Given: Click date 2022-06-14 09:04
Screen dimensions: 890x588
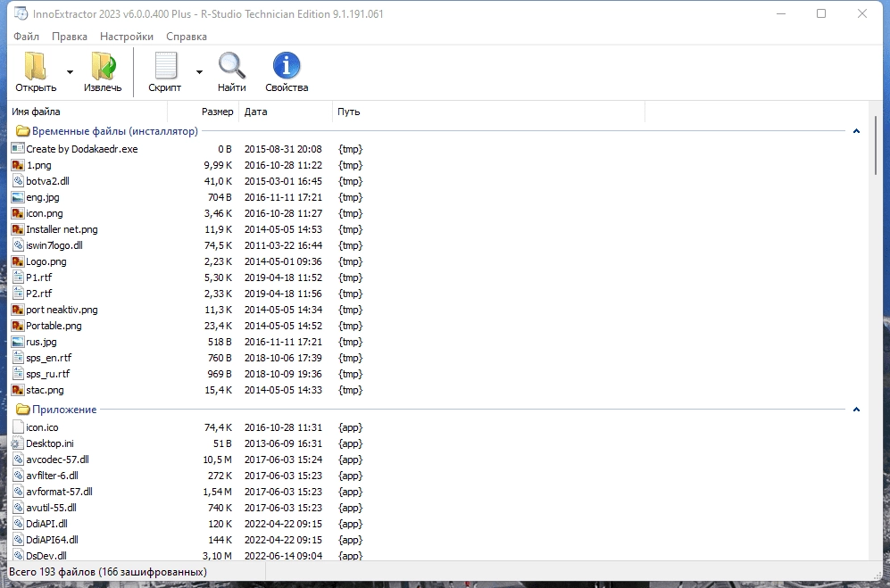Looking at the screenshot, I should 283,556.
